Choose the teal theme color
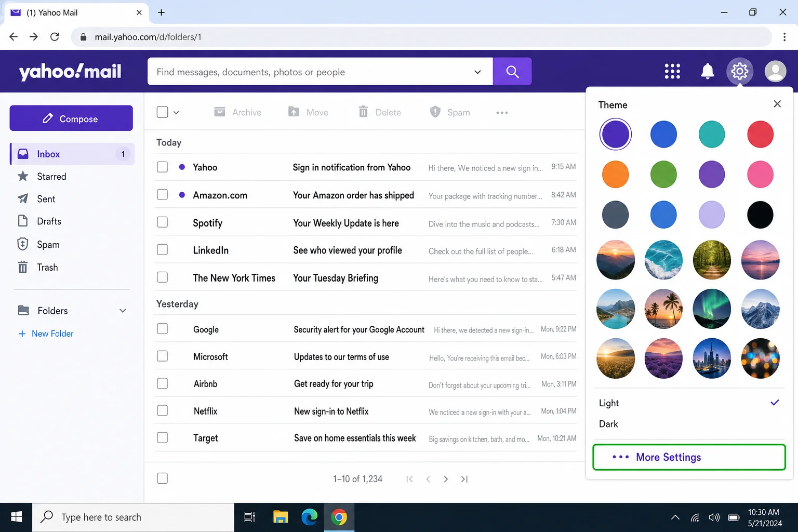 pyautogui.click(x=712, y=135)
